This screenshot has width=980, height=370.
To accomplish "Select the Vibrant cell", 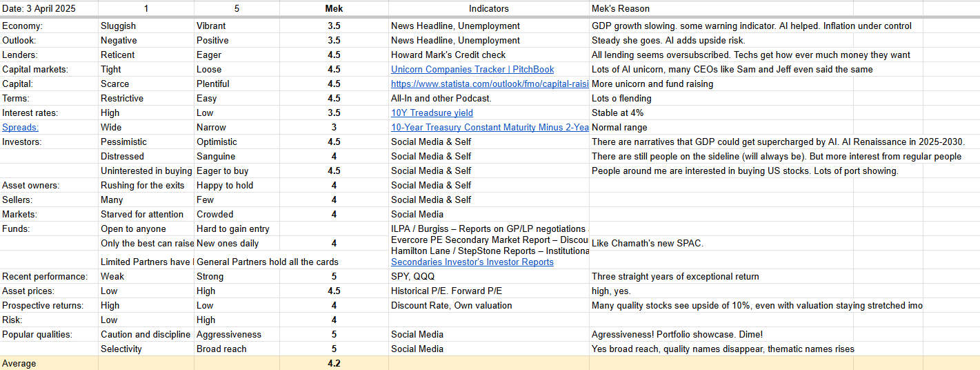I will (237, 26).
